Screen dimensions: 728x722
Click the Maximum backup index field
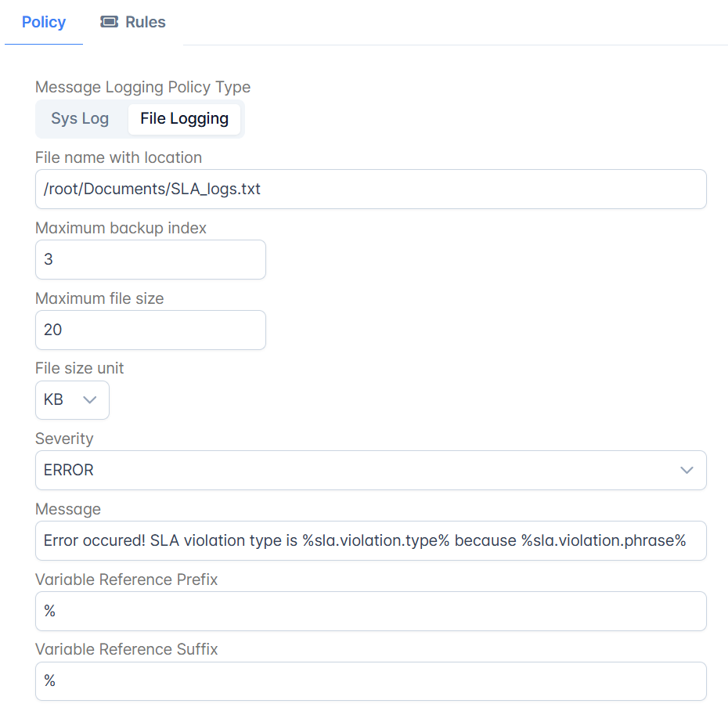click(x=150, y=259)
